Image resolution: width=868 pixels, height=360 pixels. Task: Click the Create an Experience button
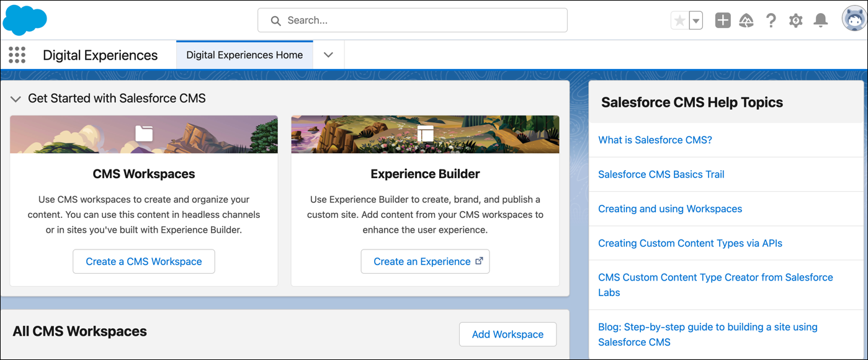425,261
